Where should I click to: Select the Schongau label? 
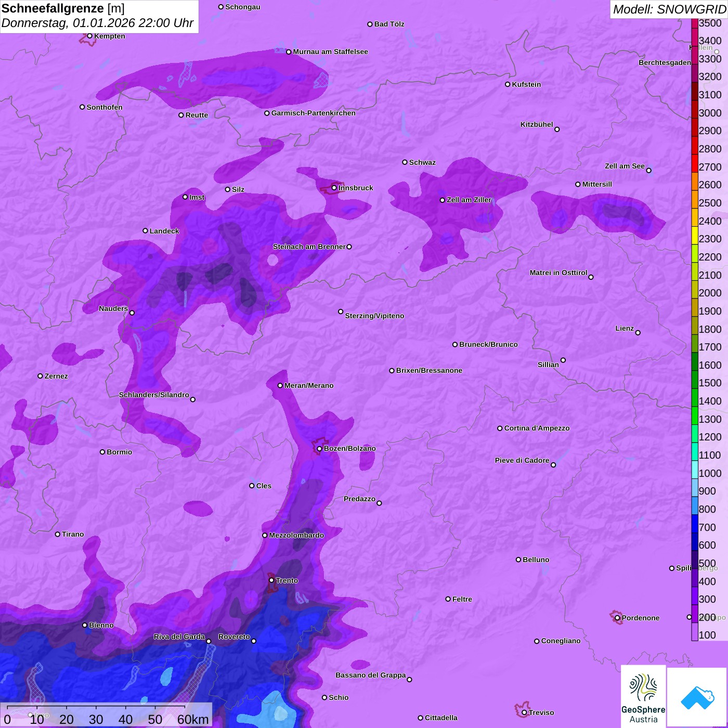coord(243,7)
